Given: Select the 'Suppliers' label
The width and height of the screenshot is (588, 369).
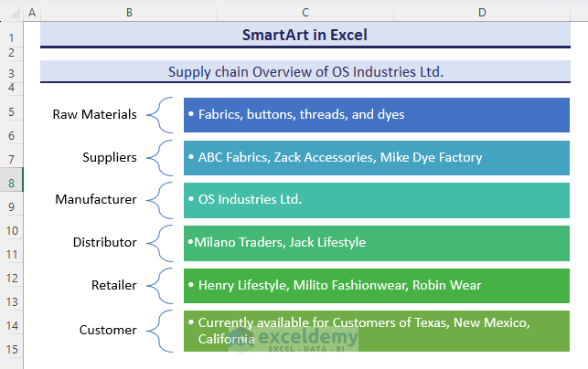Looking at the screenshot, I should pos(110,157).
